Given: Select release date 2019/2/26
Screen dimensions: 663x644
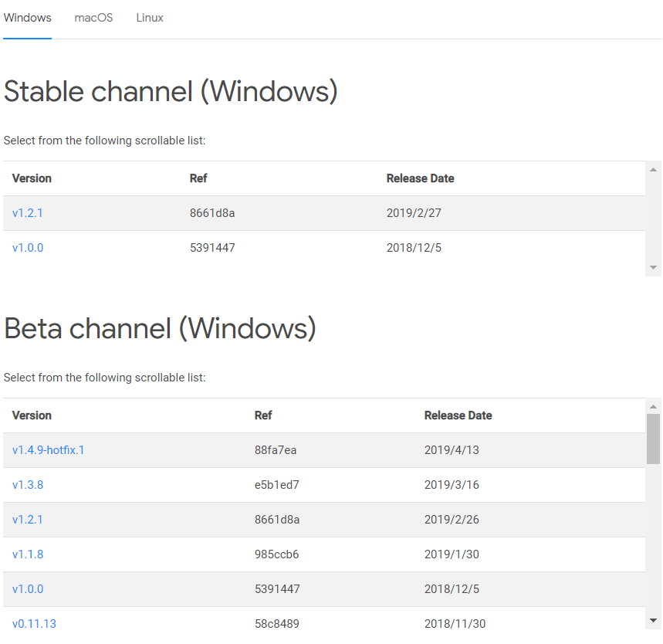Looking at the screenshot, I should point(452,519).
